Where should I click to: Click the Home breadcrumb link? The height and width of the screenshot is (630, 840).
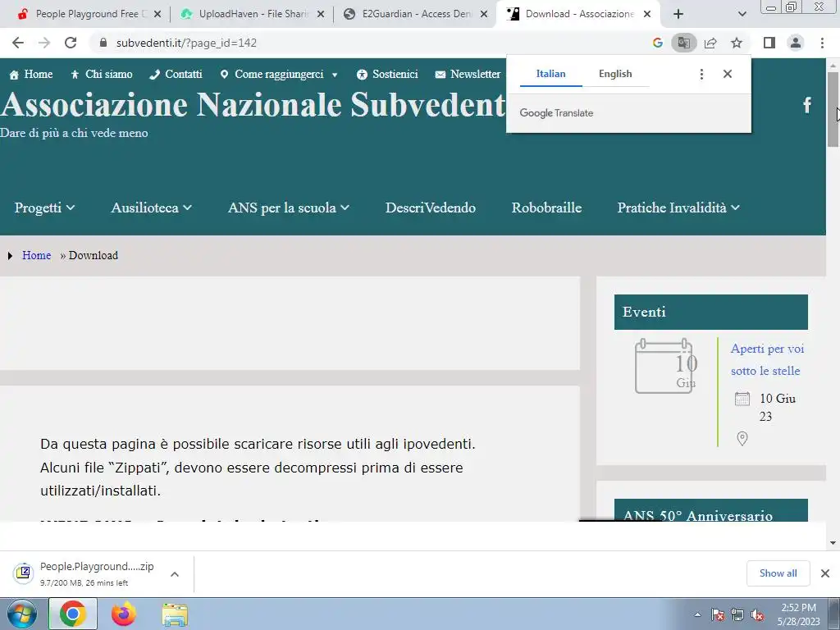point(36,256)
